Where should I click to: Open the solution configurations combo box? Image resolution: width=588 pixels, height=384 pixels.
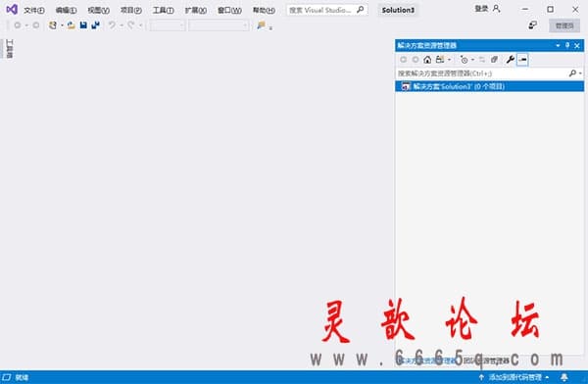(x=168, y=25)
